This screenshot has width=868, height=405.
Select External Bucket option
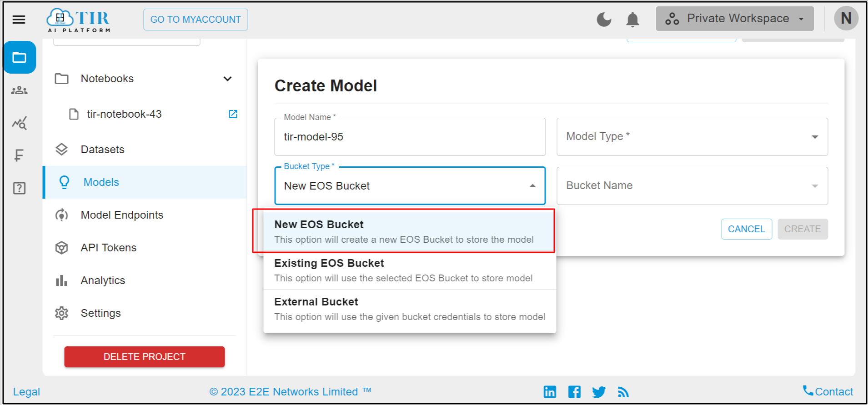point(410,309)
